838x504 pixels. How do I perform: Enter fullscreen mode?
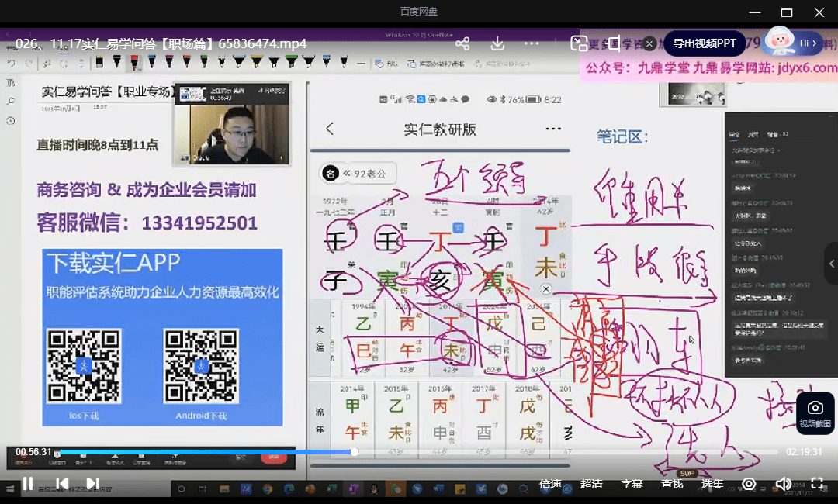pyautogui.click(x=817, y=484)
